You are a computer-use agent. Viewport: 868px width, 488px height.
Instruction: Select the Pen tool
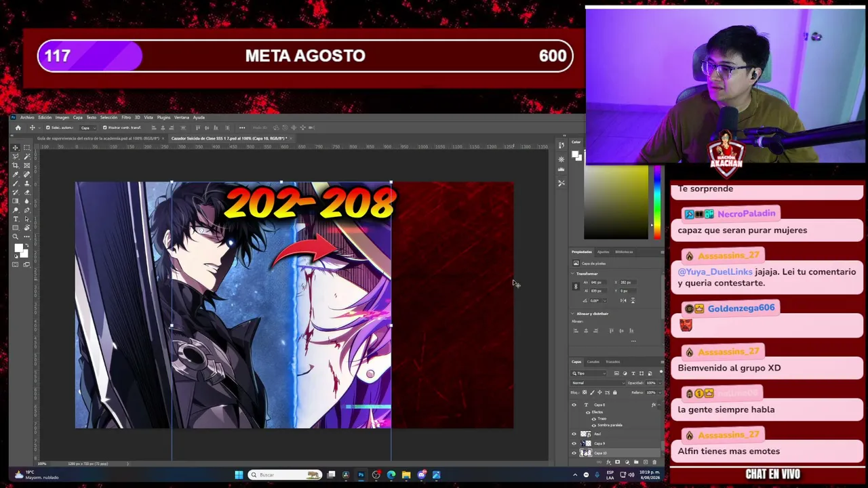click(x=26, y=209)
